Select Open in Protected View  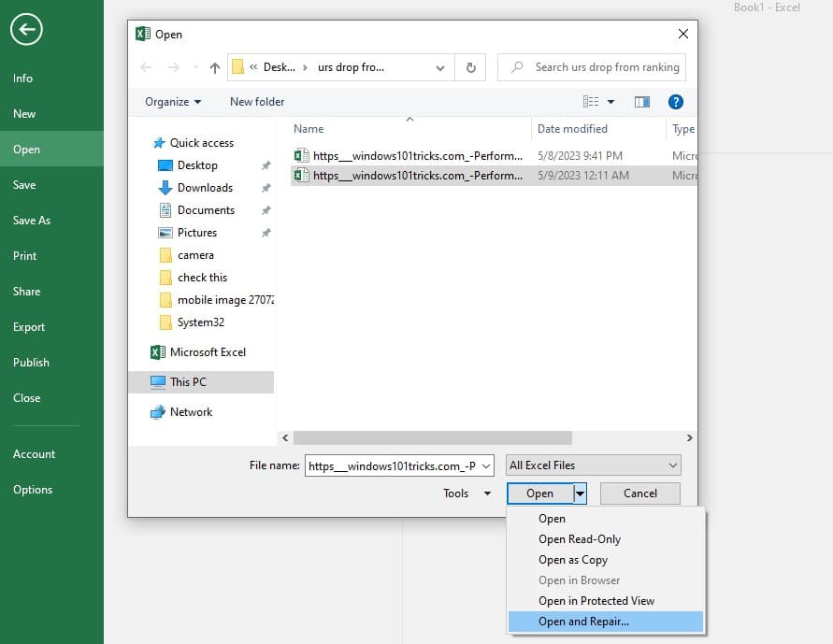tap(596, 601)
